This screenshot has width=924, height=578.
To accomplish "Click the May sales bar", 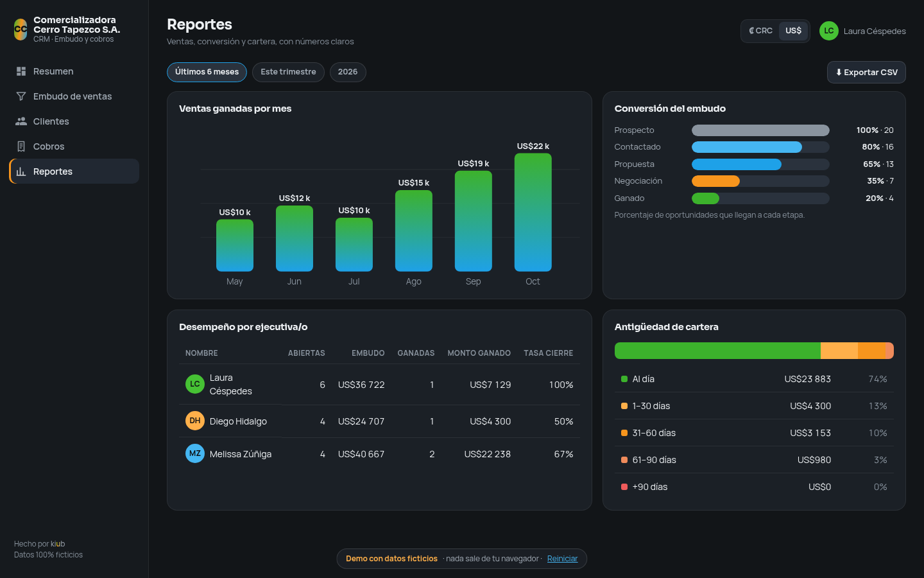I will click(x=235, y=245).
